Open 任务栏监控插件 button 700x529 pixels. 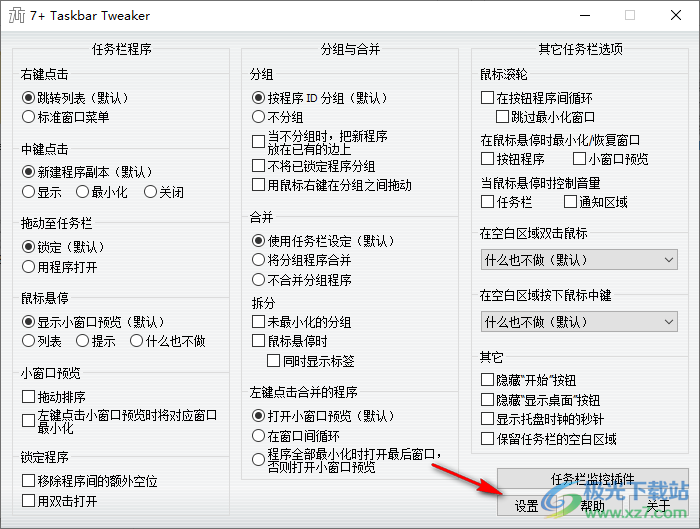tap(592, 479)
